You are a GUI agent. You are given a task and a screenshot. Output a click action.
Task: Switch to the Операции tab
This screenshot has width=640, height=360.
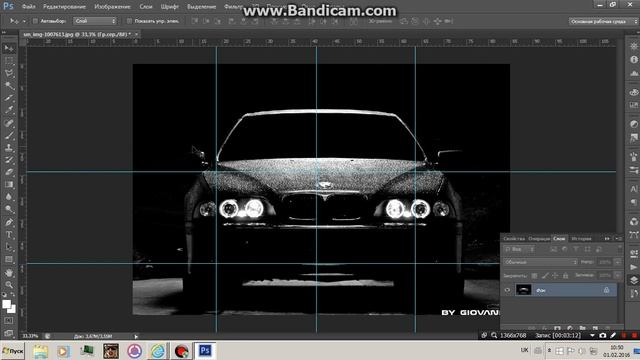tap(539, 238)
